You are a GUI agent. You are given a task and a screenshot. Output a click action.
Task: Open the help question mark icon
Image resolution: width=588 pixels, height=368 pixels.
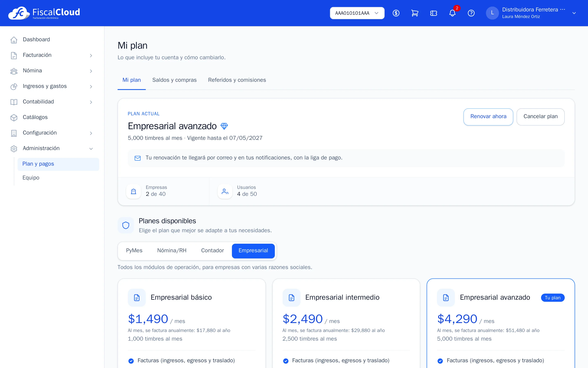click(x=471, y=13)
